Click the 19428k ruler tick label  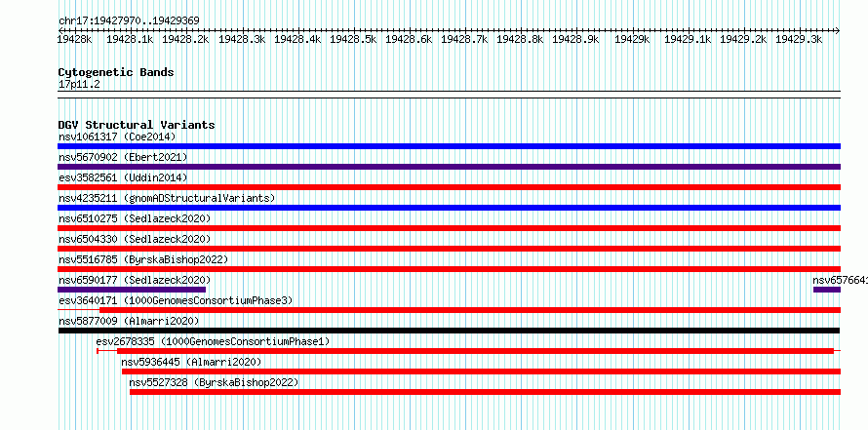point(75,39)
